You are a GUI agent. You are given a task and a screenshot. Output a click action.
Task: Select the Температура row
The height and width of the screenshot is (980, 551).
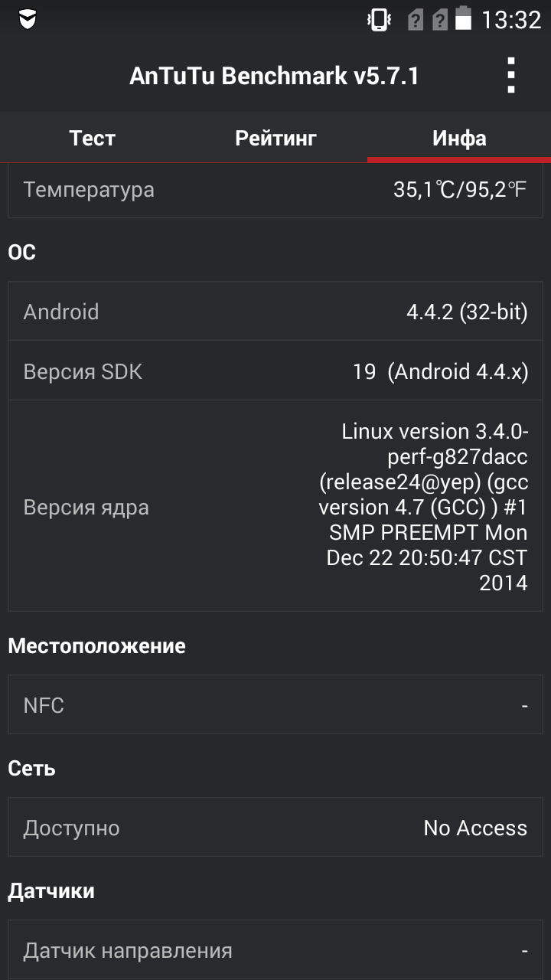[275, 190]
